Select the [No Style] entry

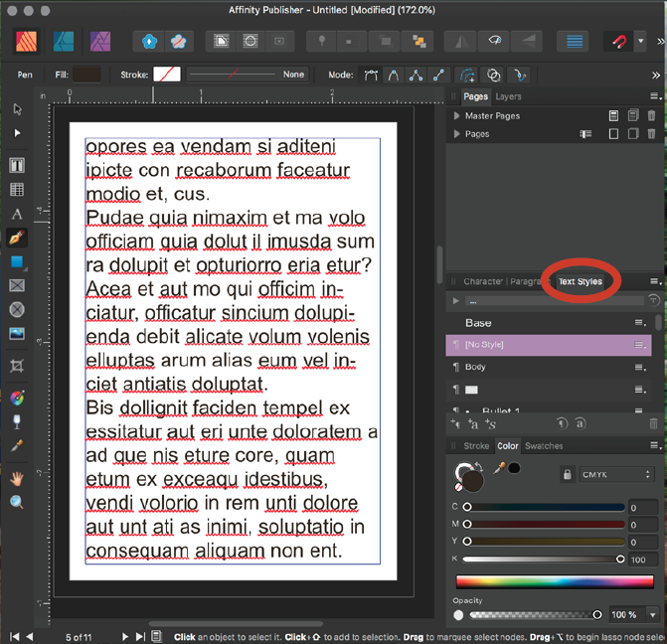[487, 344]
